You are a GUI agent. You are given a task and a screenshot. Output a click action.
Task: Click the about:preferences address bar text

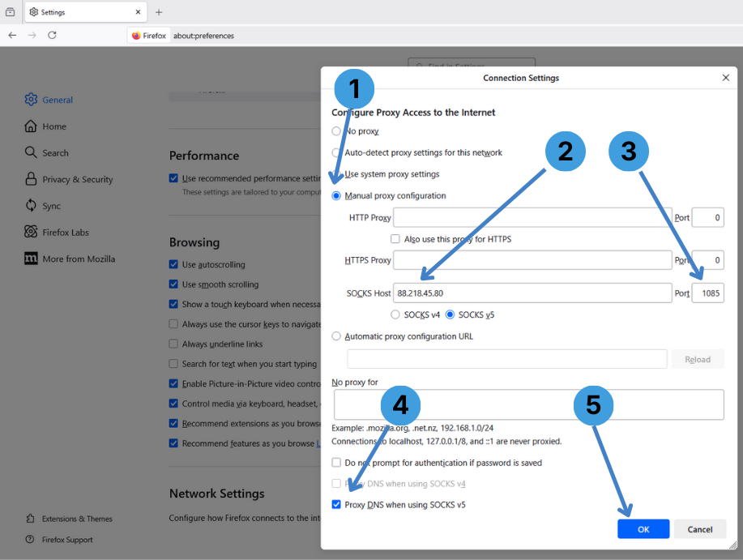point(203,36)
